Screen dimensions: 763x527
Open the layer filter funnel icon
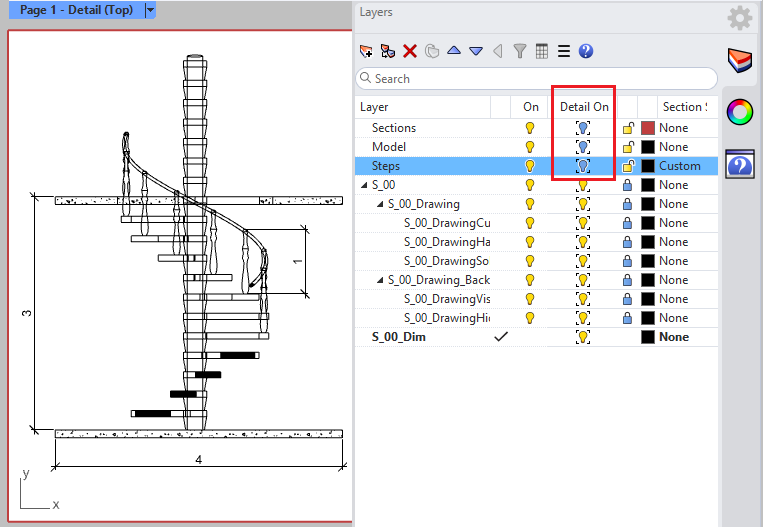[x=520, y=51]
